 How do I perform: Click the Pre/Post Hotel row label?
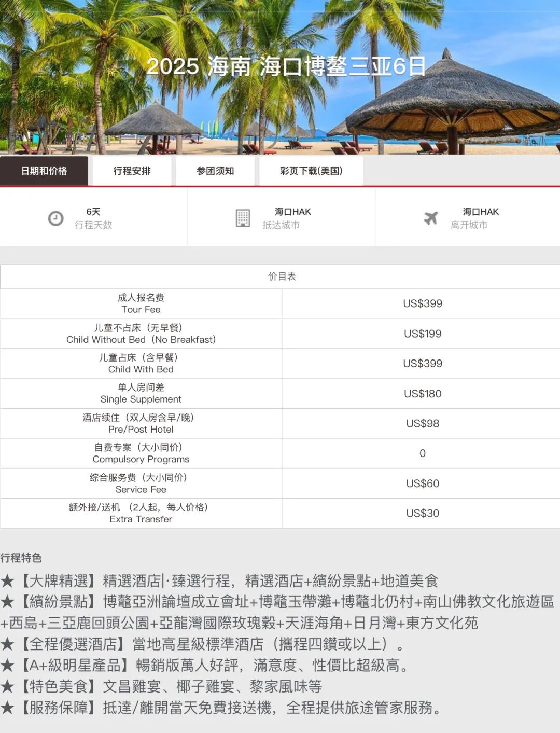click(x=141, y=423)
